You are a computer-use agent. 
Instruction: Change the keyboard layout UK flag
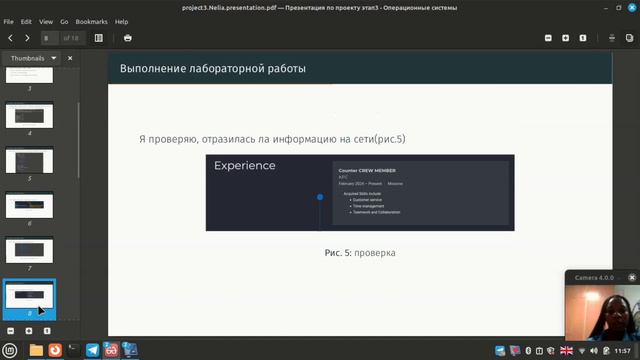(x=566, y=351)
